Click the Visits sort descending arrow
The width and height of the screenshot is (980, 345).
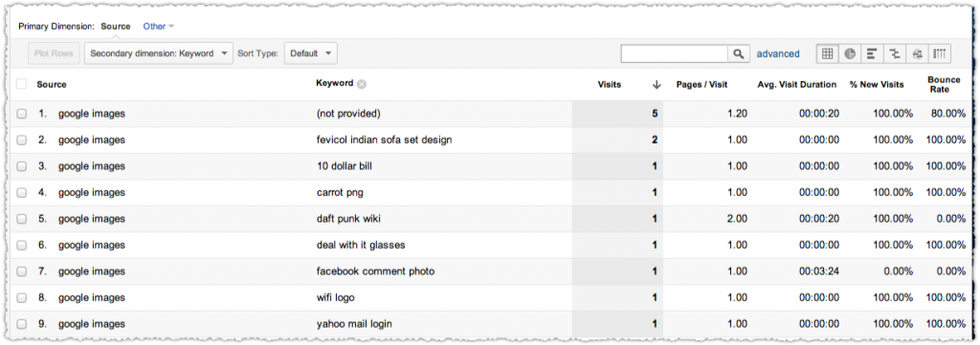tap(657, 85)
